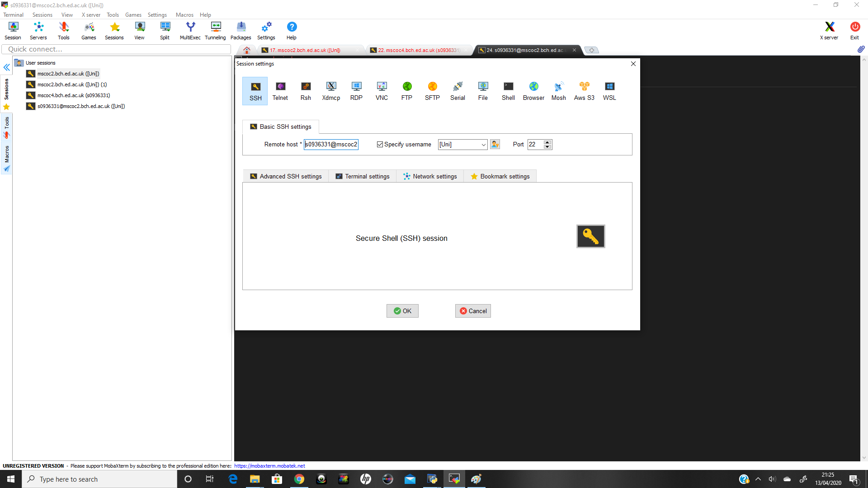The height and width of the screenshot is (488, 868).
Task: Open the credentials manager icon beside username
Action: coord(495,144)
